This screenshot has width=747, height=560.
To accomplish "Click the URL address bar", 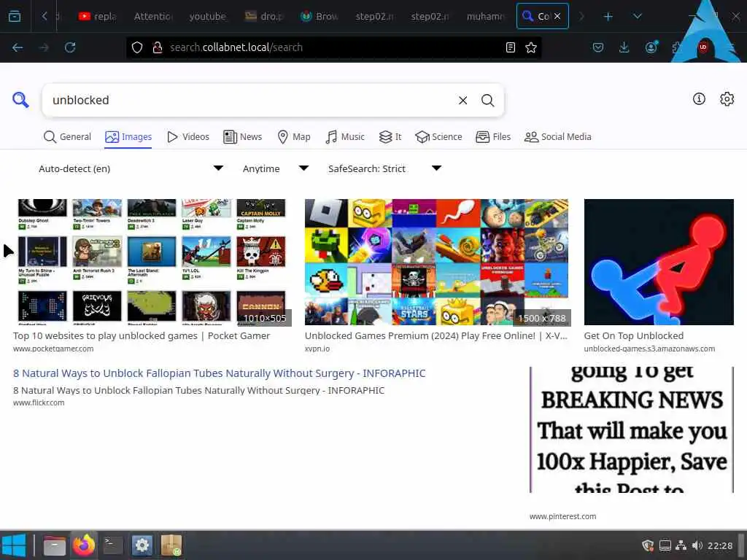I will click(333, 47).
